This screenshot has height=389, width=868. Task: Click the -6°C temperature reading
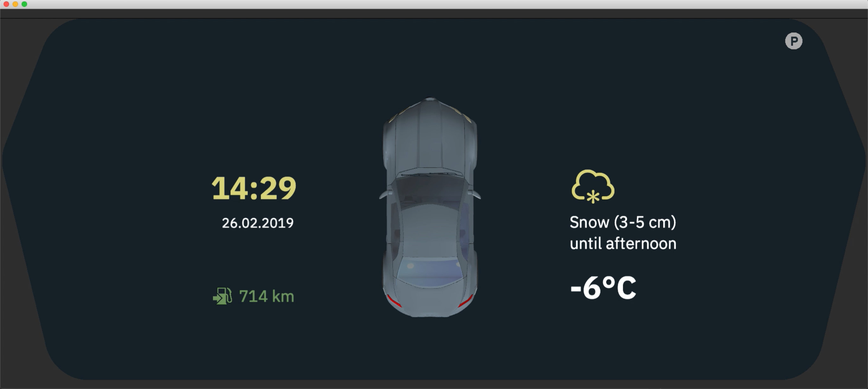(603, 288)
